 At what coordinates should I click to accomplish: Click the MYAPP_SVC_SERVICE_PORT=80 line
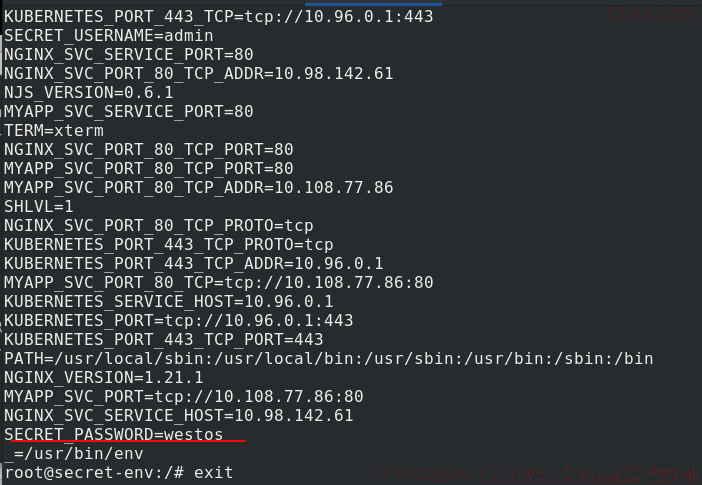point(129,111)
